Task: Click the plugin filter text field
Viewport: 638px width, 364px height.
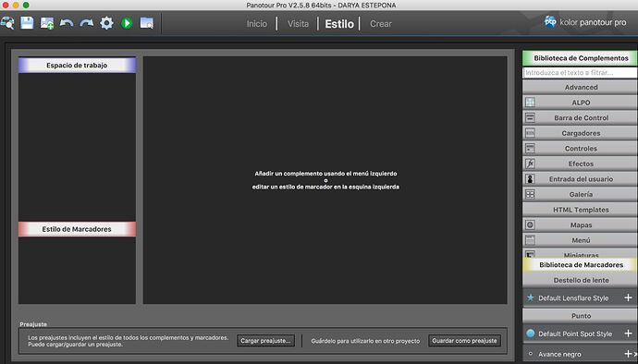Action: click(x=580, y=73)
